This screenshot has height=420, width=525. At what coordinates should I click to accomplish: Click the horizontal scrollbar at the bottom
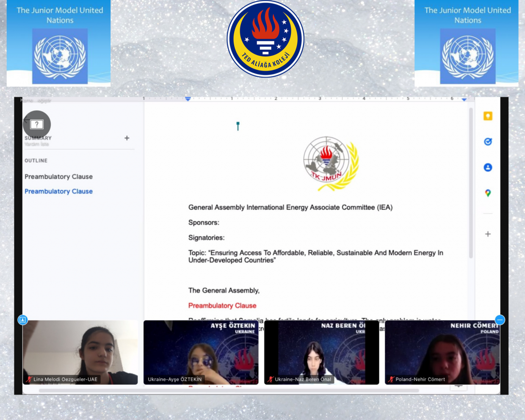(x=229, y=390)
